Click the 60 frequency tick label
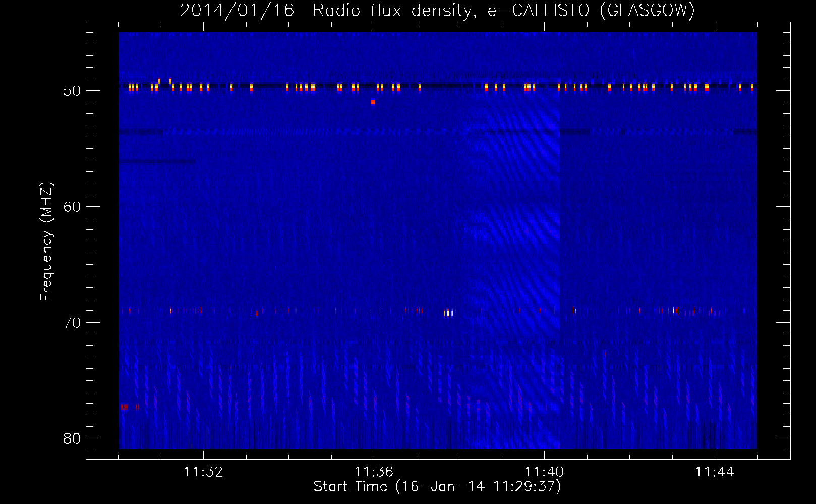The width and height of the screenshot is (816, 504). point(73,207)
